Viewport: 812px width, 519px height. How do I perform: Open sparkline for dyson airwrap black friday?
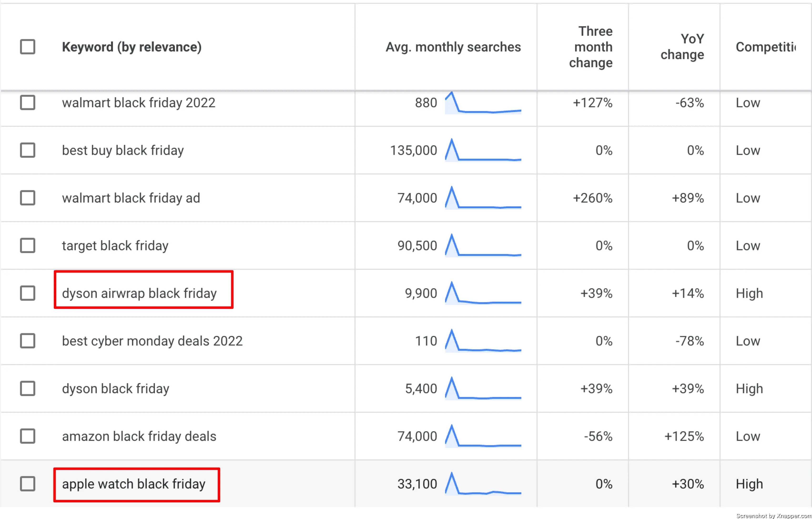[x=483, y=293]
